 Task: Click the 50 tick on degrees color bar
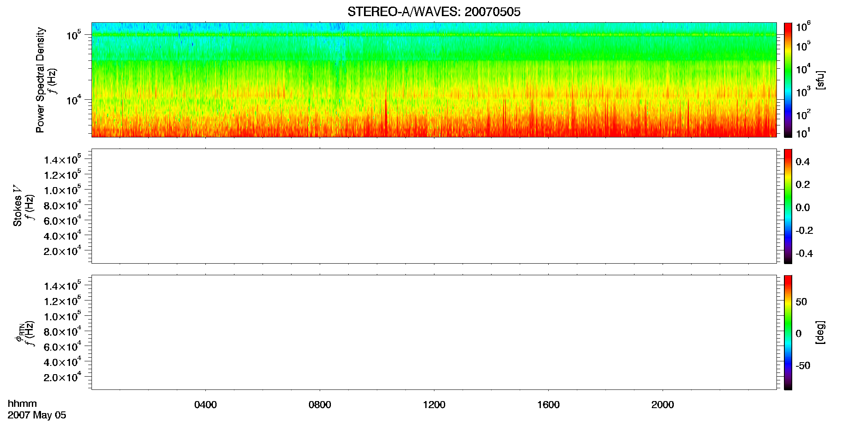click(801, 302)
